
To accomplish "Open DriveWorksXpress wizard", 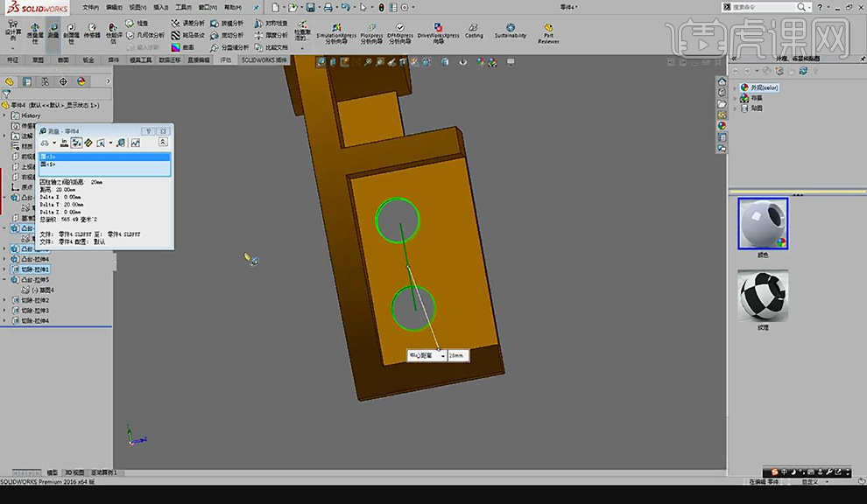I will [438, 33].
